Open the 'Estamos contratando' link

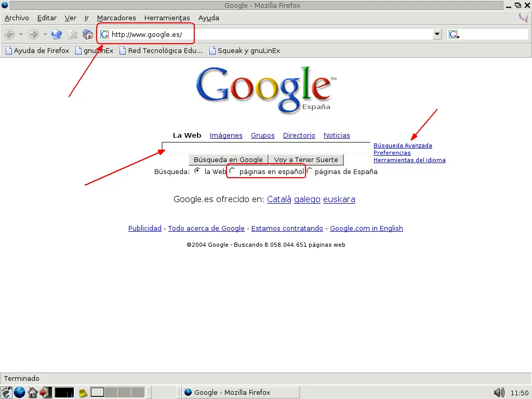click(287, 229)
